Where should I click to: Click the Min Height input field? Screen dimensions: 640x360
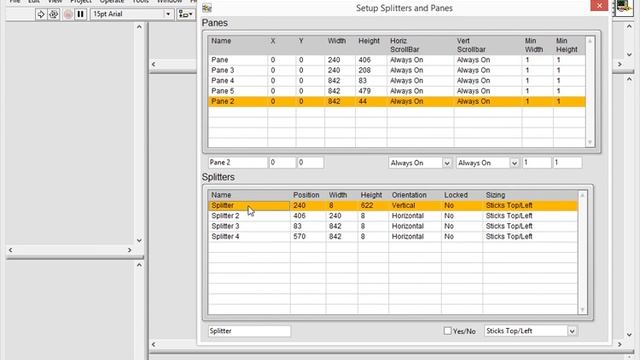tap(567, 162)
